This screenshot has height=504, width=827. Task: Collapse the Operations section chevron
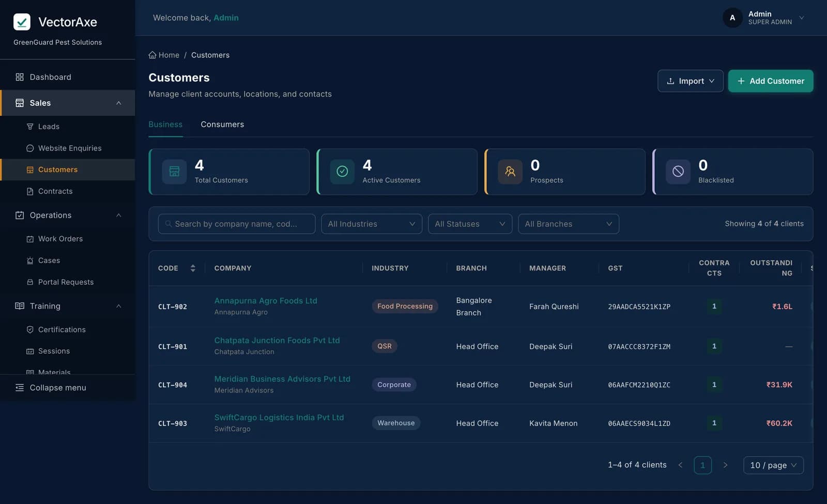119,215
